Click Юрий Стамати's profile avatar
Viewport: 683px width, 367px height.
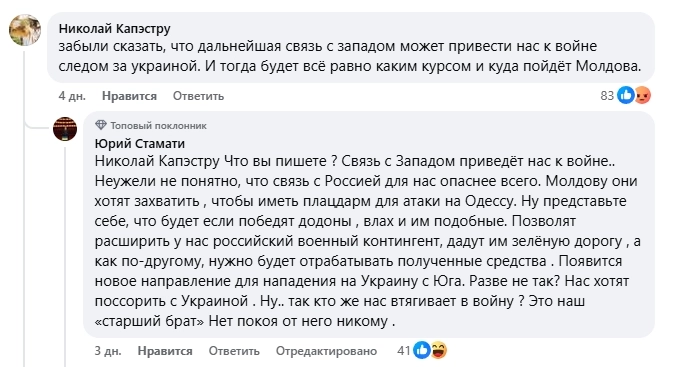(65, 129)
